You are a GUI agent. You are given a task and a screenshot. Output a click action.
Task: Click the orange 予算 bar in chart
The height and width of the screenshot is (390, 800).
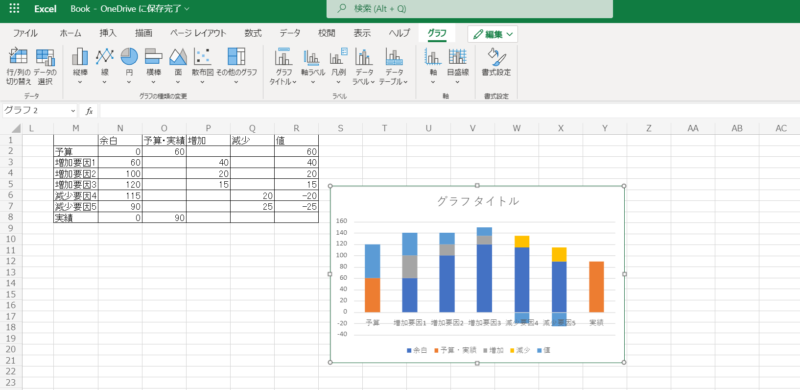tap(372, 295)
